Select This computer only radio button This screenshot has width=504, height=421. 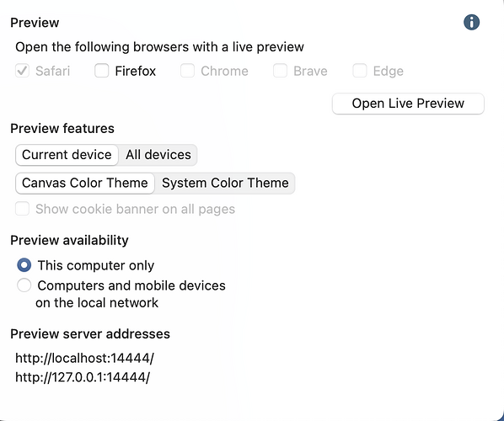[x=24, y=265]
